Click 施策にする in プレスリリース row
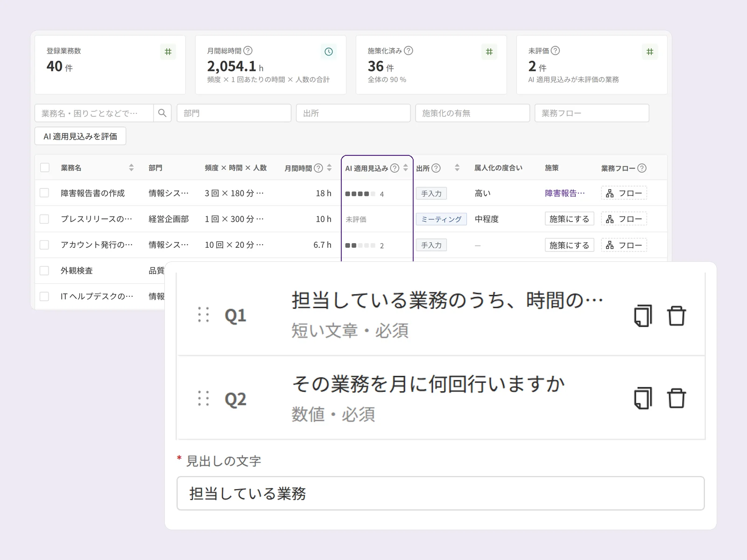The height and width of the screenshot is (560, 747). pyautogui.click(x=569, y=219)
